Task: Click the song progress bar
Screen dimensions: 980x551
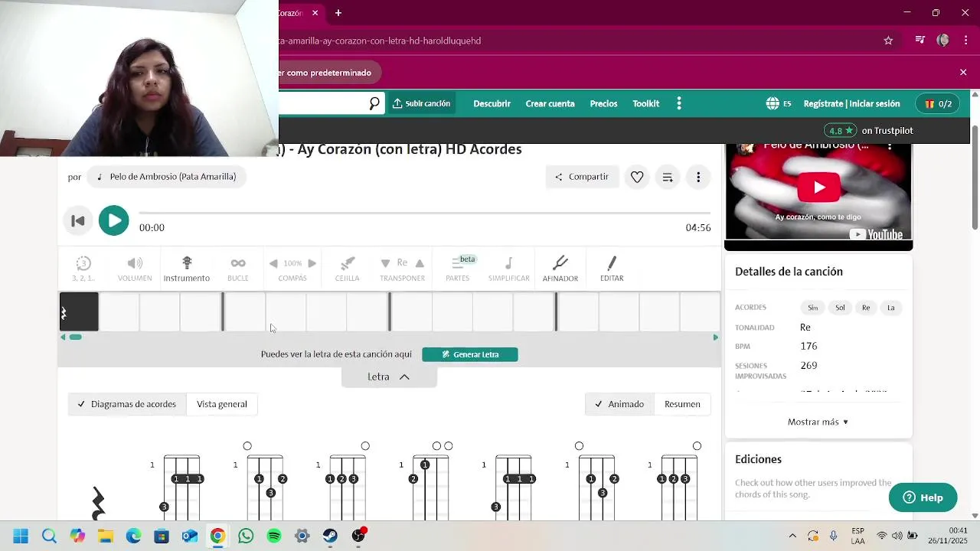Action: coord(425,214)
